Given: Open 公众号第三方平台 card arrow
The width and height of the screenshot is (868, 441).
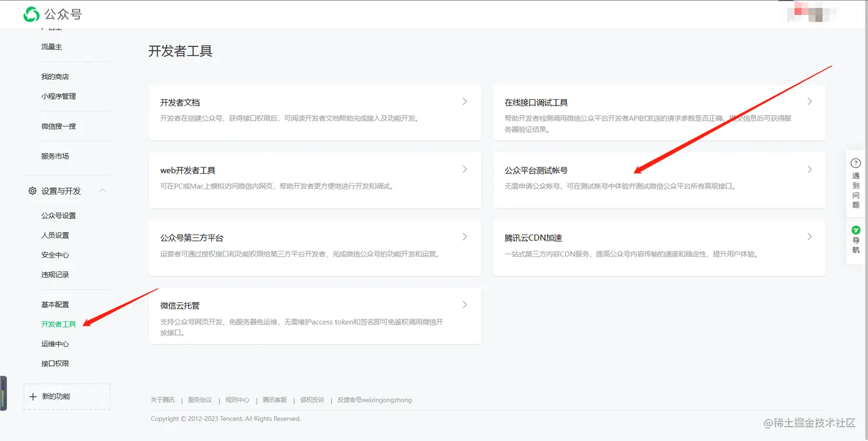Looking at the screenshot, I should click(x=464, y=237).
